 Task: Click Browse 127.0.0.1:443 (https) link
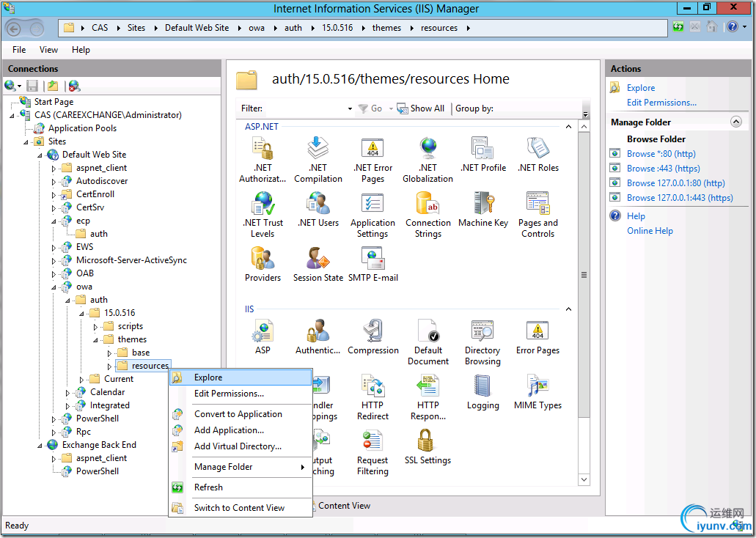tap(680, 198)
